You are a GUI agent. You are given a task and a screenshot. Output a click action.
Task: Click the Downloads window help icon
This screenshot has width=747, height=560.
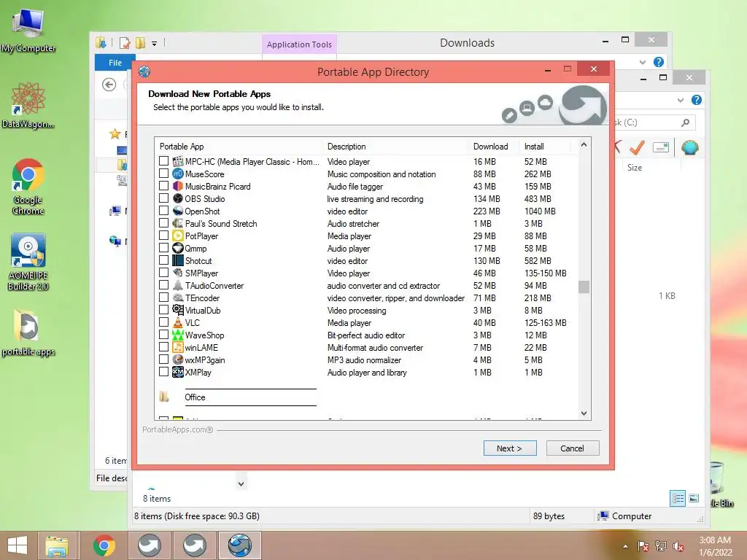(659, 62)
